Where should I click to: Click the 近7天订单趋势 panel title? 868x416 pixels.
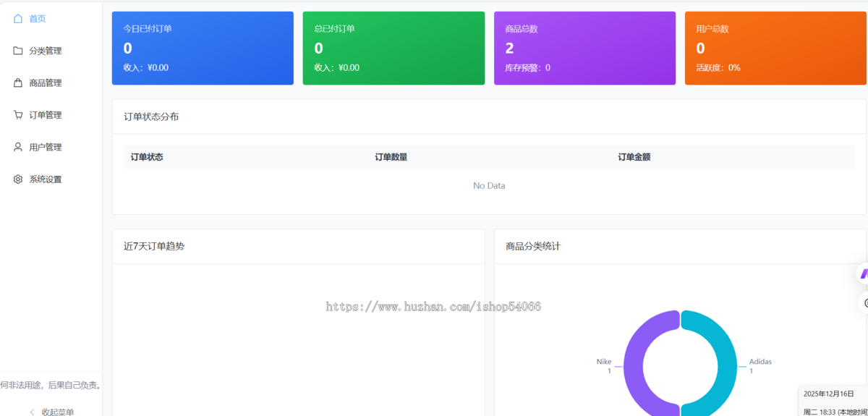tap(154, 247)
